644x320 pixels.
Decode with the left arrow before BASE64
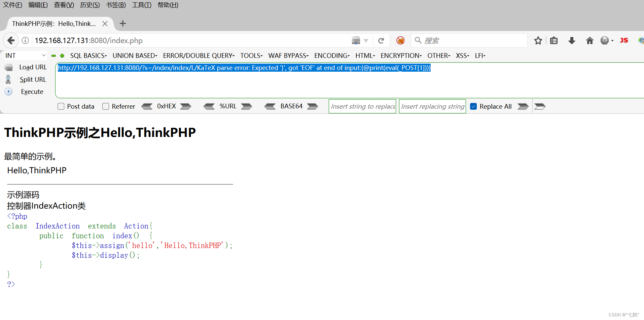tap(270, 106)
